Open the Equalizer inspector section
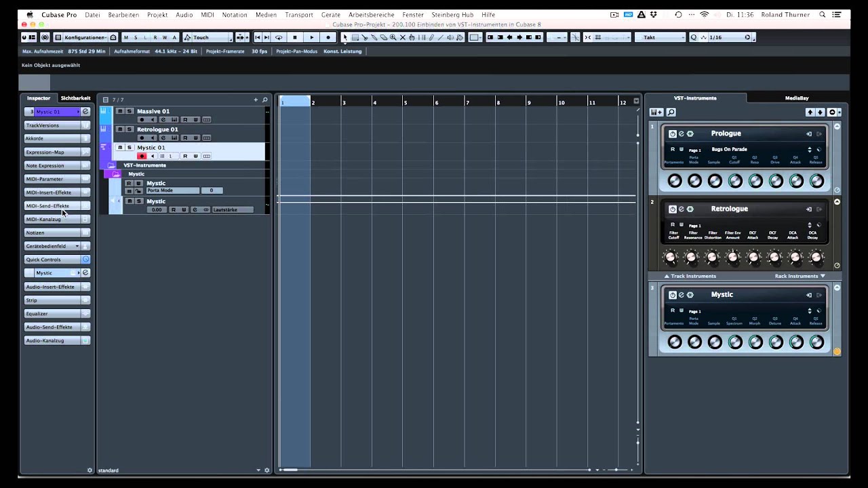The image size is (868, 488). [57, 314]
